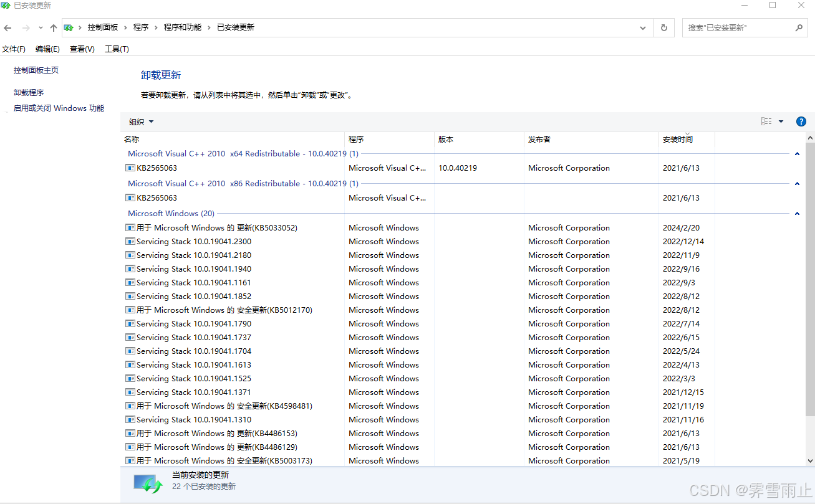The width and height of the screenshot is (815, 504).
Task: Go to 控制面板主页
Action: pyautogui.click(x=36, y=70)
